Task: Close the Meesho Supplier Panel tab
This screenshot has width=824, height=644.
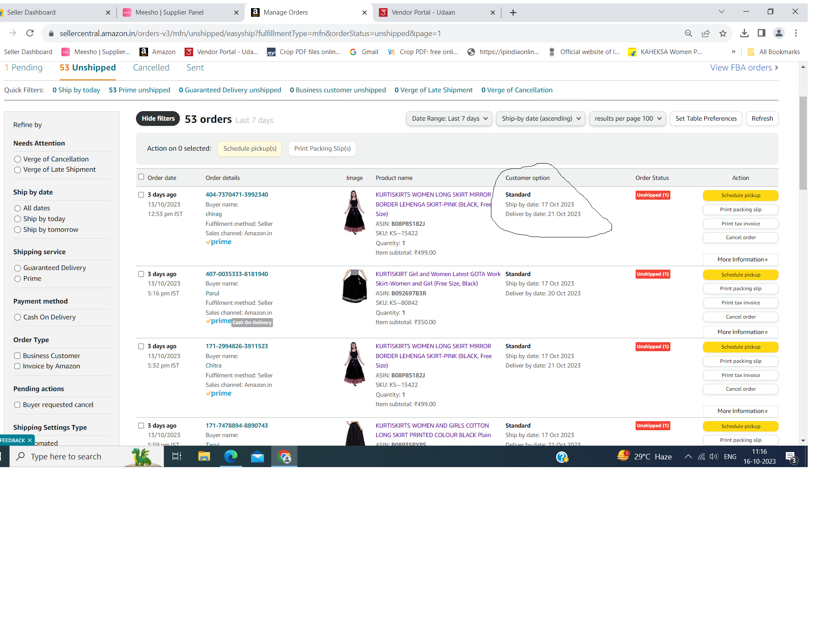Action: pos(236,12)
